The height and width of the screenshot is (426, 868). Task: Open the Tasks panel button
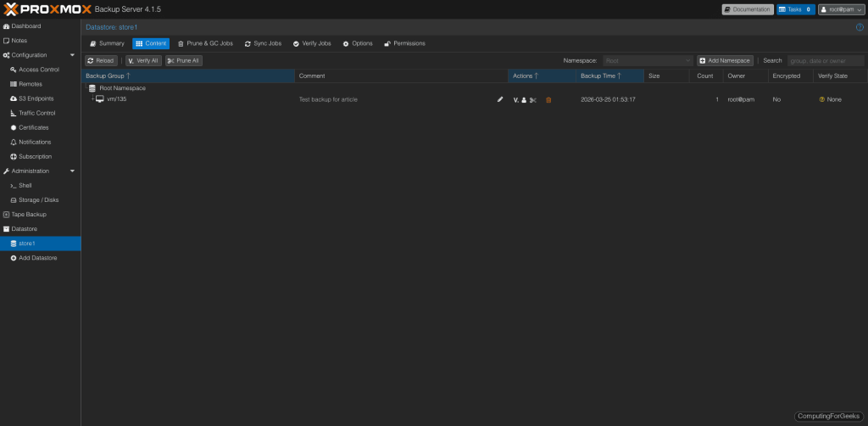tap(795, 9)
